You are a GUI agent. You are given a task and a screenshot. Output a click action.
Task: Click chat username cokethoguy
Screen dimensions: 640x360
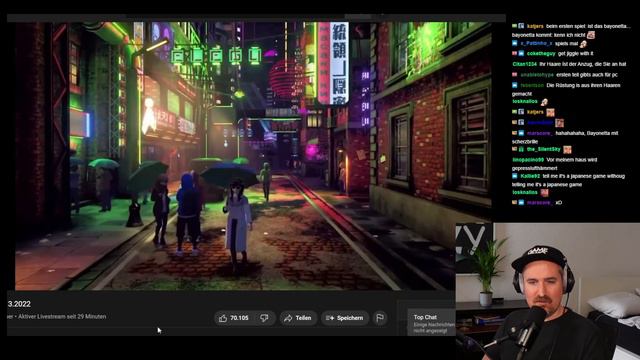[541, 53]
